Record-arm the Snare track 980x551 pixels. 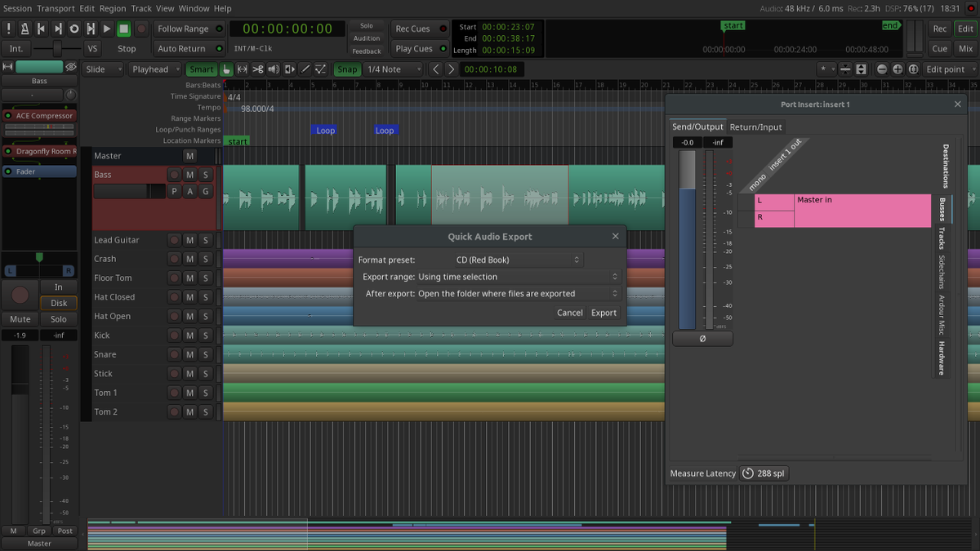pyautogui.click(x=174, y=354)
